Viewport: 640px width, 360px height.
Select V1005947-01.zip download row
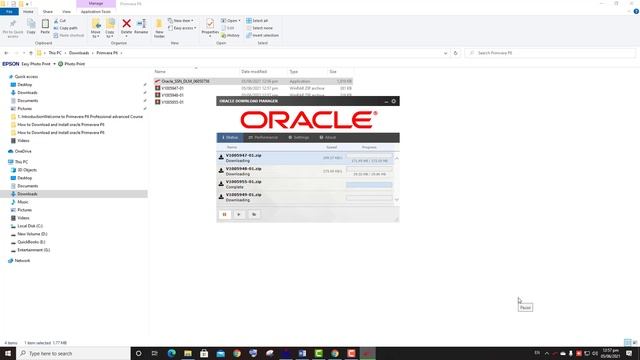click(305, 158)
